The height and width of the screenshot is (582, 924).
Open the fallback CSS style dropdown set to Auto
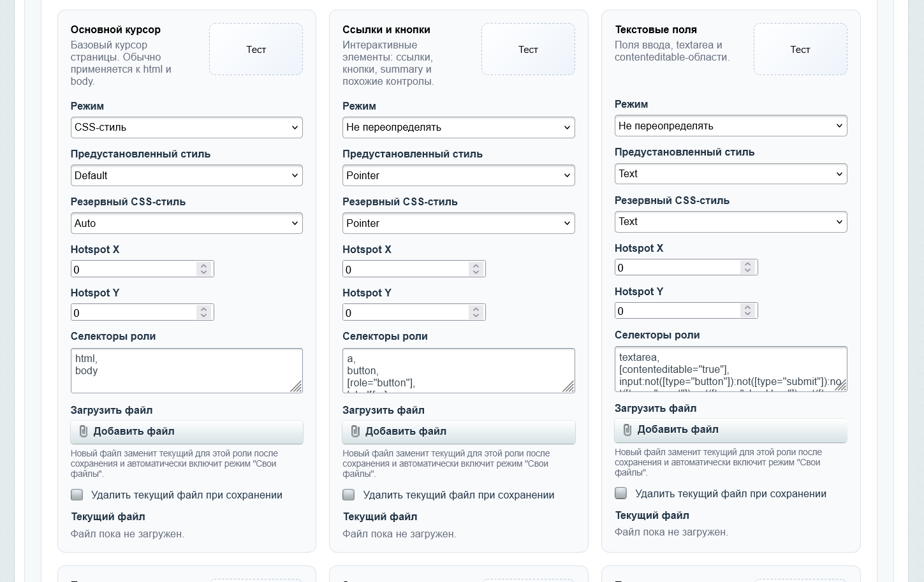tap(187, 223)
